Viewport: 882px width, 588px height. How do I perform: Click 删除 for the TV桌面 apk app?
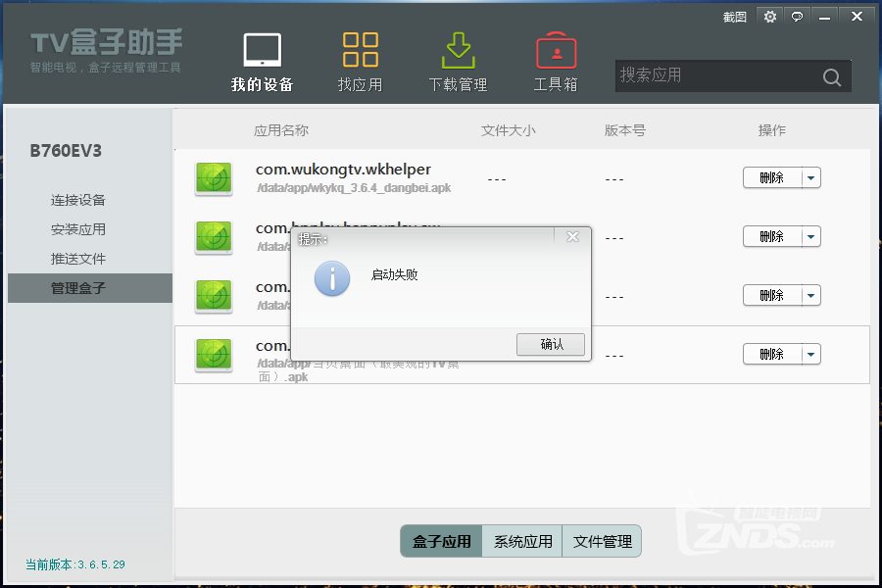click(772, 354)
